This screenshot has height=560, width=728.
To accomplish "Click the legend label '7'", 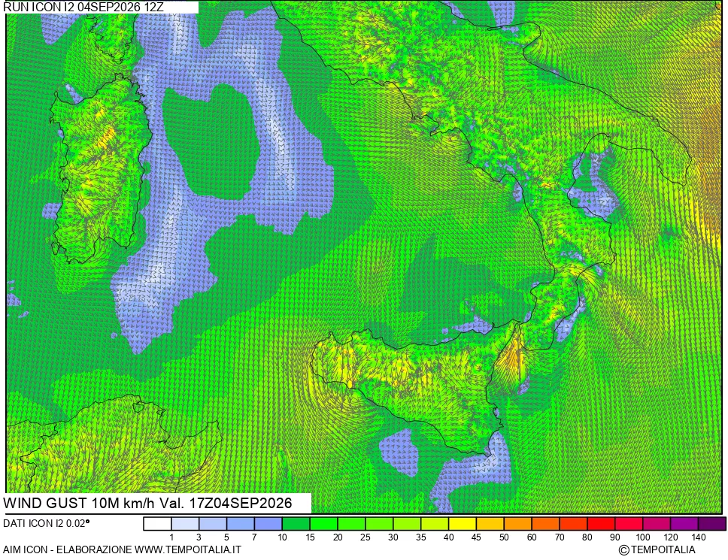I will coord(254,537).
